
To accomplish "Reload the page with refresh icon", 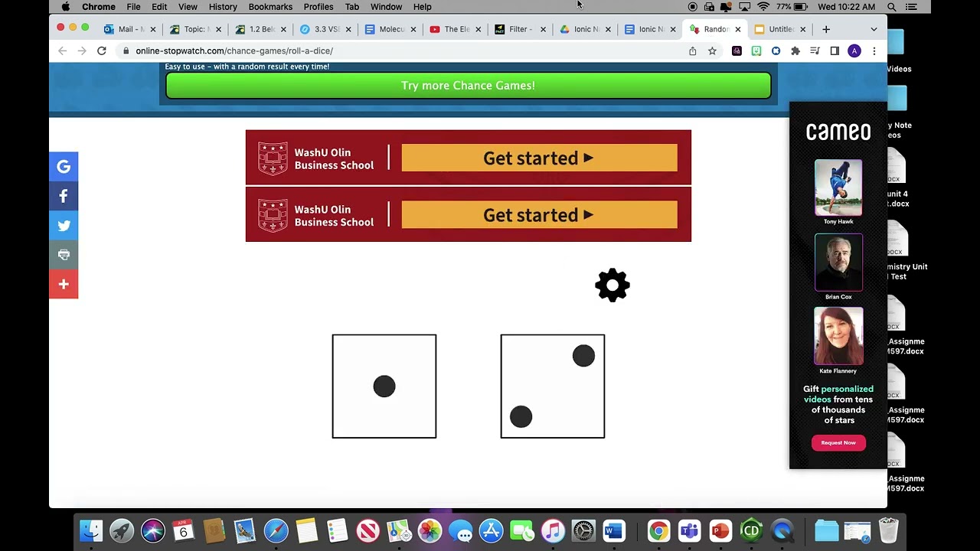I will (x=102, y=51).
